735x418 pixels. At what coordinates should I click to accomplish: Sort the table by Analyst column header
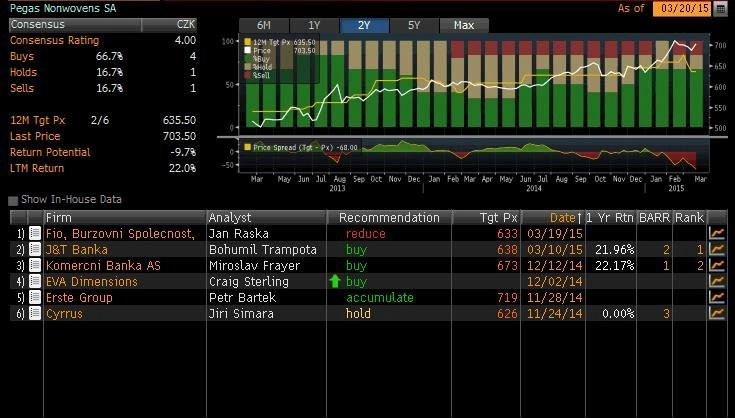click(x=266, y=217)
